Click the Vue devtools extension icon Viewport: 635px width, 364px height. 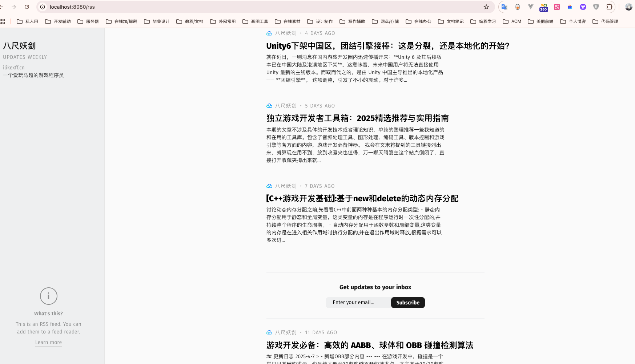(530, 7)
